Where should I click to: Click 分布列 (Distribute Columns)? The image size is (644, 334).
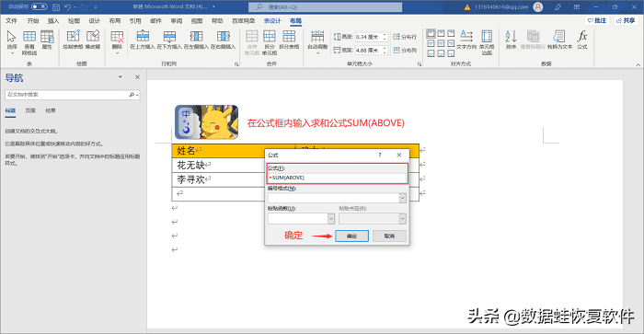405,50
